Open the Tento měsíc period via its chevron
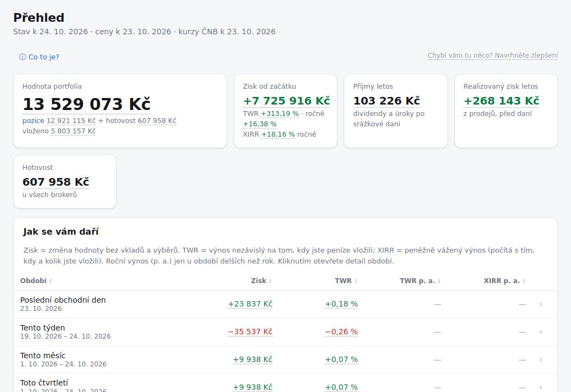571x392 pixels. coord(541,360)
